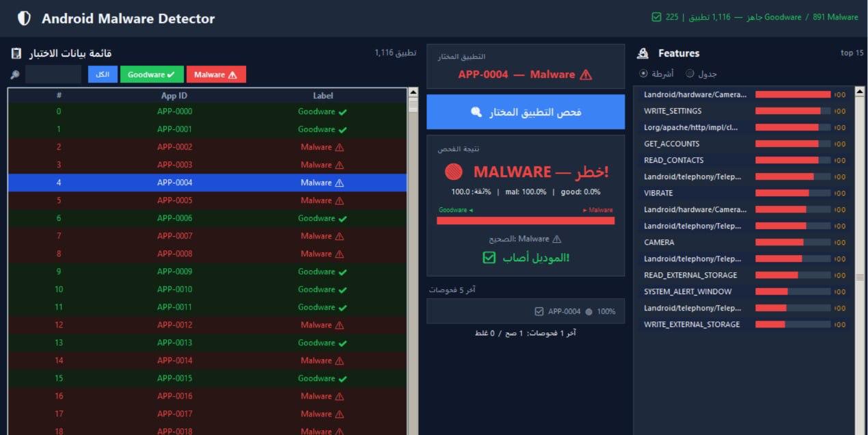The width and height of the screenshot is (868, 435).
Task: Click the checkmark icon in row APP-0015
Action: [342, 378]
